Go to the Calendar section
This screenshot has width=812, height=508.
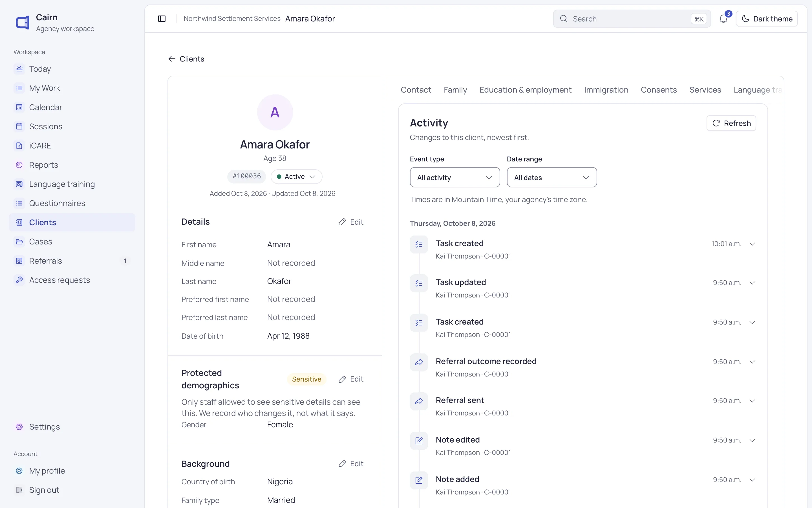click(x=72, y=107)
